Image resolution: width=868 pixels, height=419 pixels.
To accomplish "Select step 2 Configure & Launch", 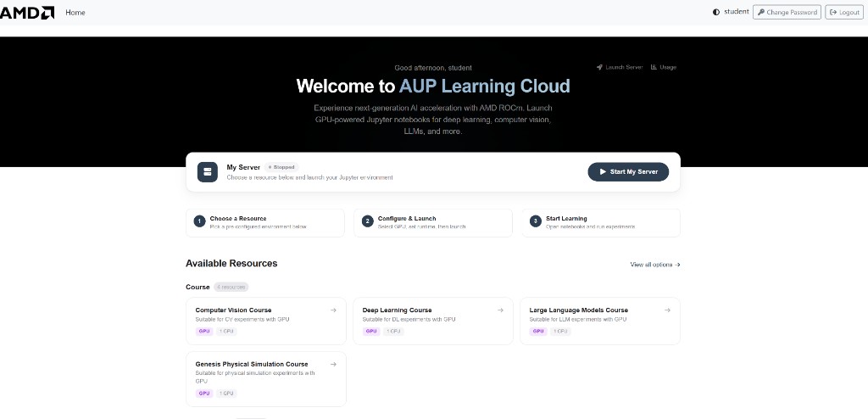I will tap(433, 223).
